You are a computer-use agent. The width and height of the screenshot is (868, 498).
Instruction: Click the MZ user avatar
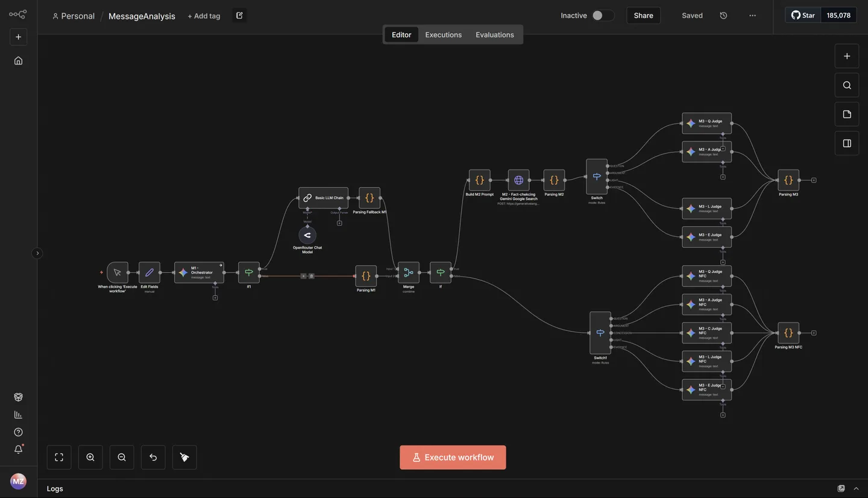(18, 481)
